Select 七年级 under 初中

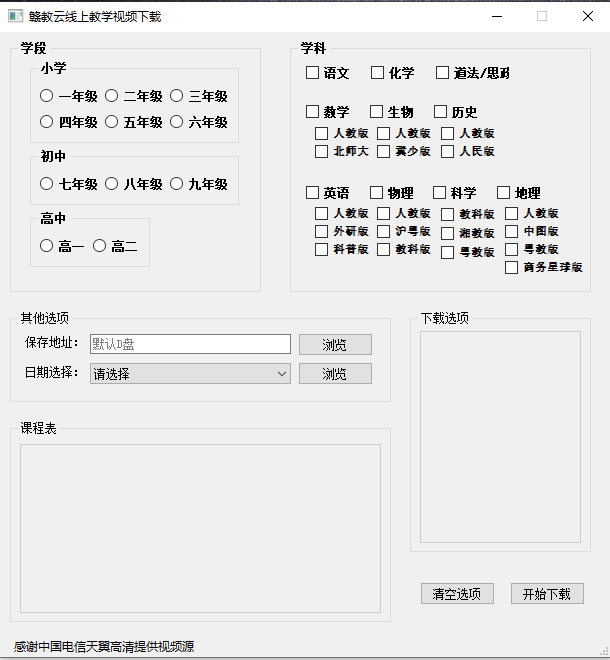[46, 184]
